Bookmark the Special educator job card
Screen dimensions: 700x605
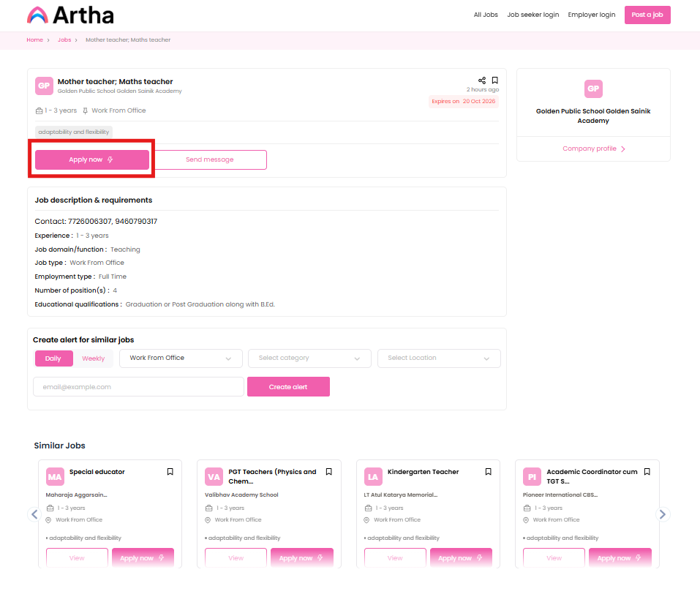[170, 472]
